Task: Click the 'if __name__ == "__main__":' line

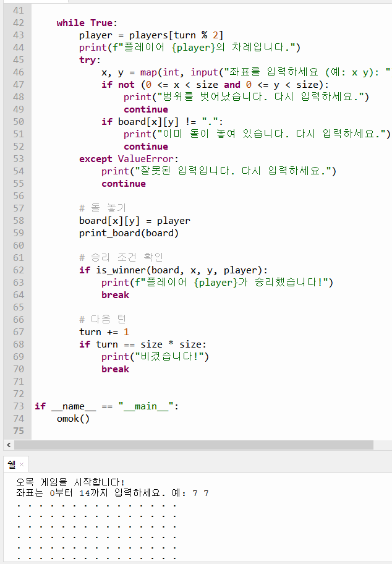Action: pos(106,406)
